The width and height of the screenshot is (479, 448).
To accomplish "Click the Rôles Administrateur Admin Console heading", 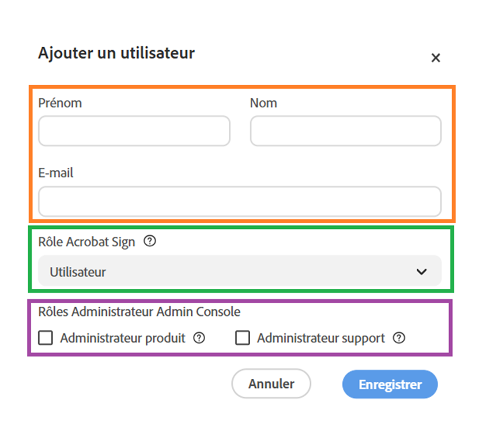I will click(x=139, y=312).
